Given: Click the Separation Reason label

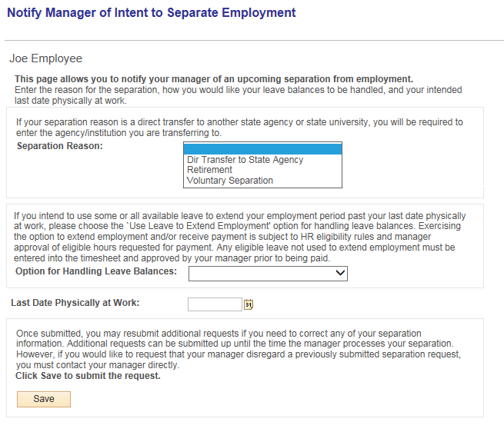Looking at the screenshot, I should tap(59, 146).
